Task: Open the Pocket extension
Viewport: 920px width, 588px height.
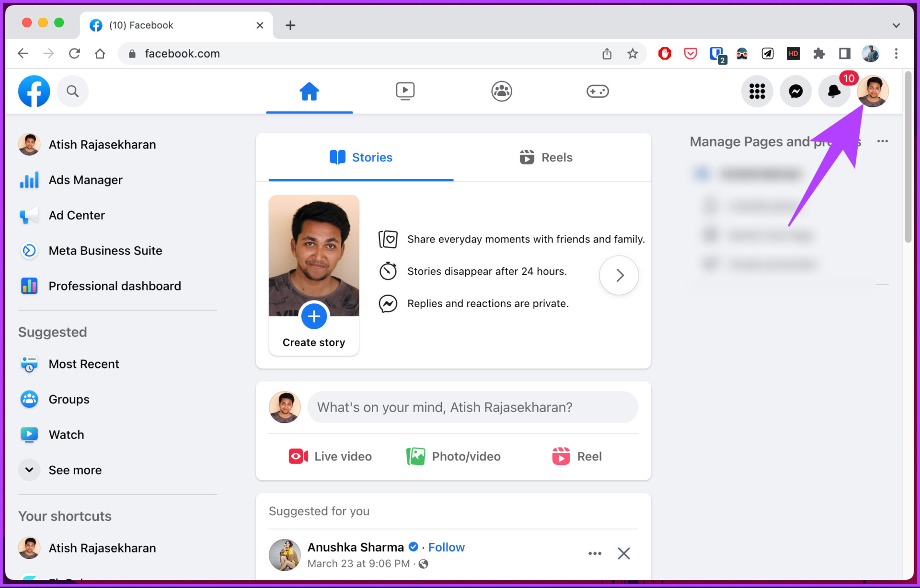Action: 690,53
